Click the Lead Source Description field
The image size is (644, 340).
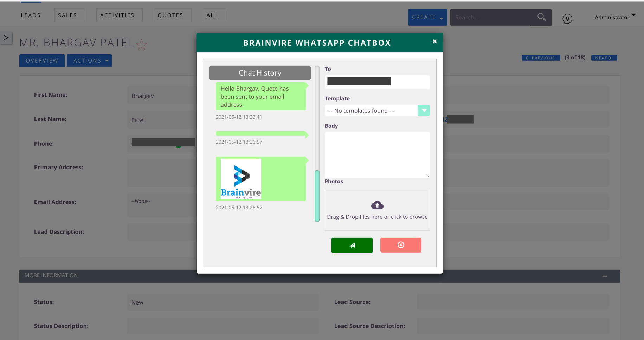click(513, 326)
